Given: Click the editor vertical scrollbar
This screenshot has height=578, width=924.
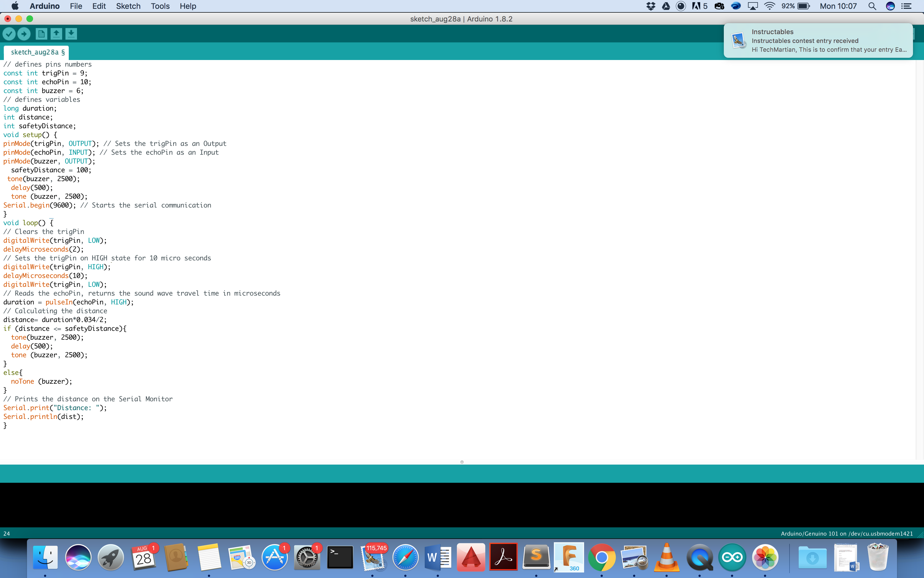Looking at the screenshot, I should coord(919,260).
